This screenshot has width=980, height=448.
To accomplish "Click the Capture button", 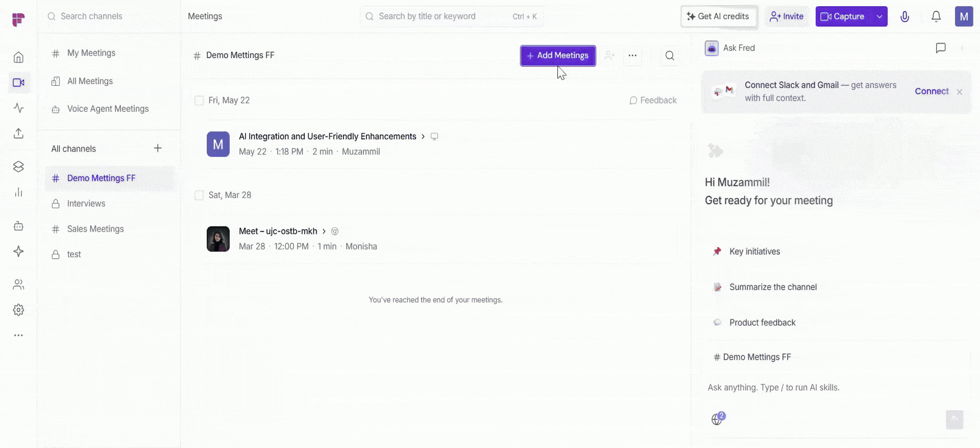I will point(844,16).
